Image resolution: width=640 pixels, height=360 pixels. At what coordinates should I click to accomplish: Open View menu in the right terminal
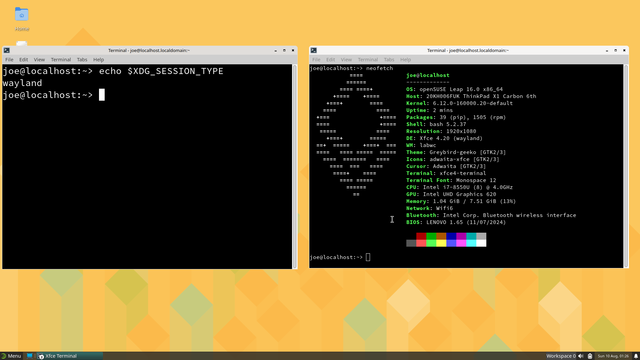pos(346,60)
